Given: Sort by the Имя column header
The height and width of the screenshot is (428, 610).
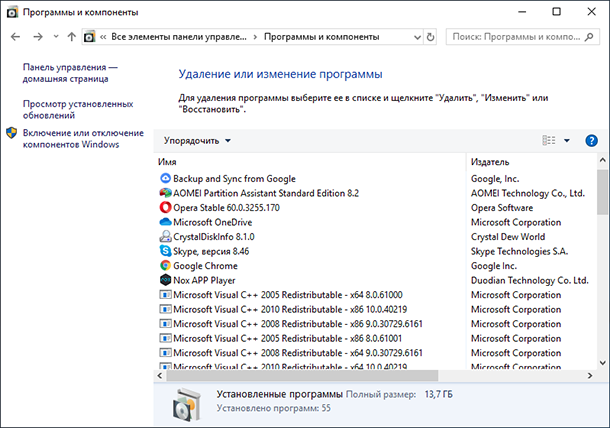Looking at the screenshot, I should 167,162.
